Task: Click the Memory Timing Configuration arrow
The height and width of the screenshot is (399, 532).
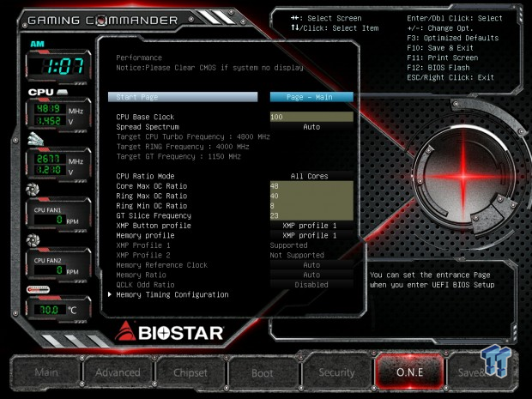Action: click(110, 294)
